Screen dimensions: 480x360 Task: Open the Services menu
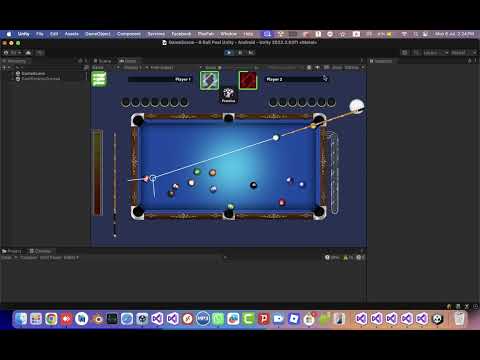click(156, 34)
